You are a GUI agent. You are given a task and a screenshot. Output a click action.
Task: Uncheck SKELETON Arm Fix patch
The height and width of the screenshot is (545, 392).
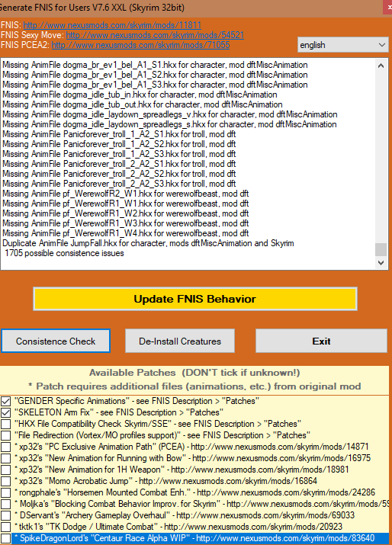click(x=5, y=412)
